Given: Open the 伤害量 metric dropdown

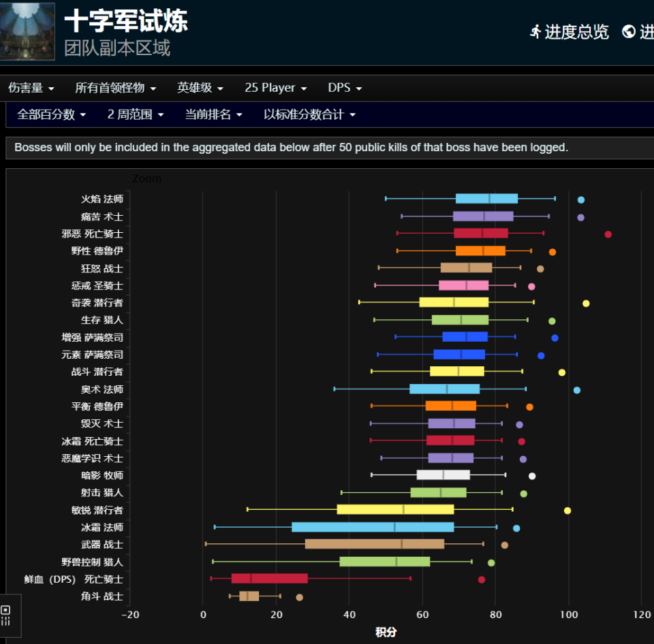Looking at the screenshot, I should pos(31,88).
